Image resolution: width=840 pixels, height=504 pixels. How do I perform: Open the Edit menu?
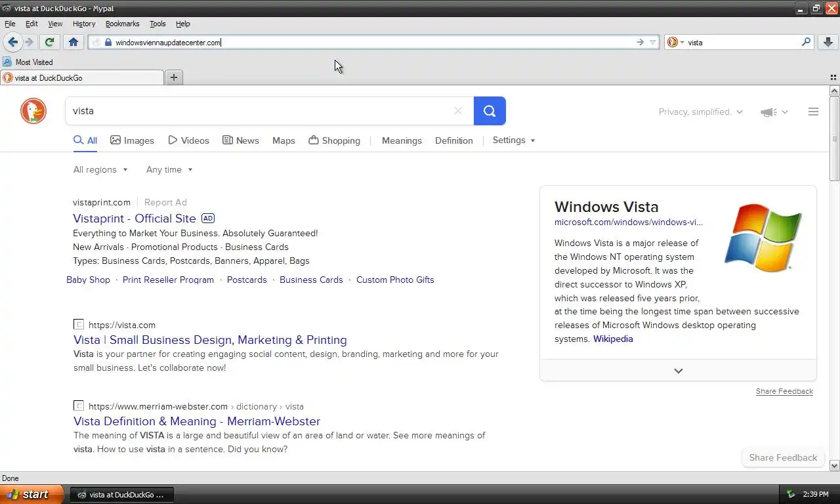coord(31,24)
